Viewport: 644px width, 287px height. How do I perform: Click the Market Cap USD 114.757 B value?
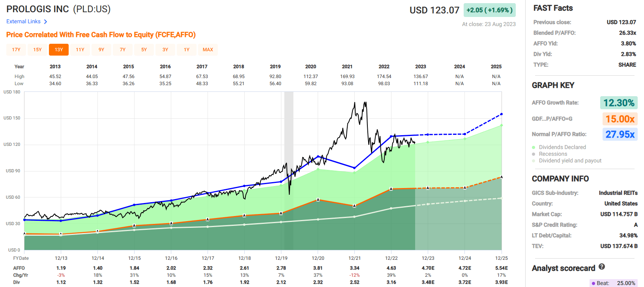click(619, 214)
